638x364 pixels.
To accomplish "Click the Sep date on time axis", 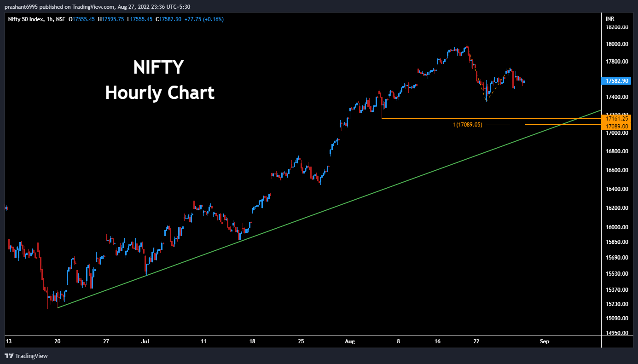I will pyautogui.click(x=544, y=341).
